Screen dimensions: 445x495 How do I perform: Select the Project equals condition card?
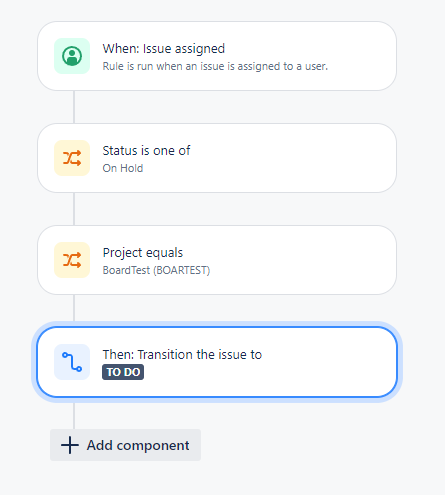(x=217, y=260)
